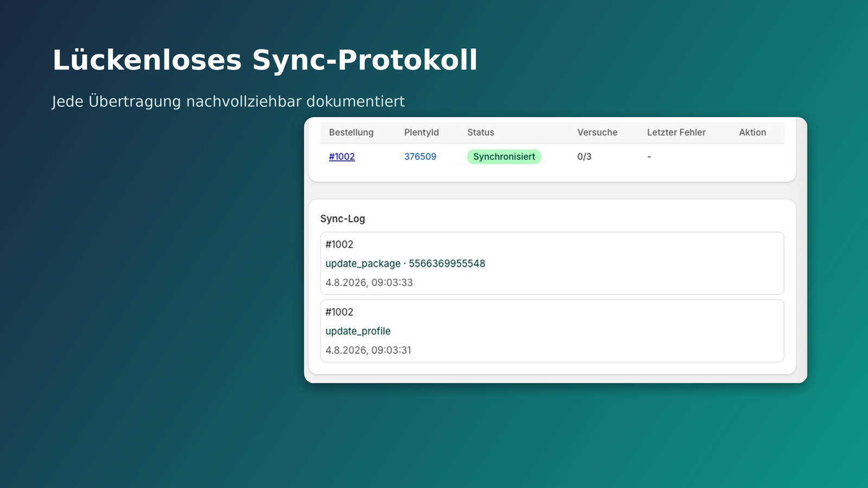The image size is (868, 488).
Task: Select the update_package · 5566369955548 log entry
Action: pos(552,264)
